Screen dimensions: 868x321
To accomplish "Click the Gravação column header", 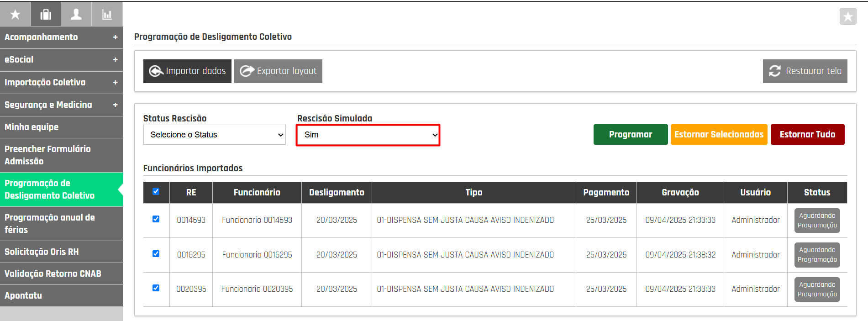I will pyautogui.click(x=680, y=193).
